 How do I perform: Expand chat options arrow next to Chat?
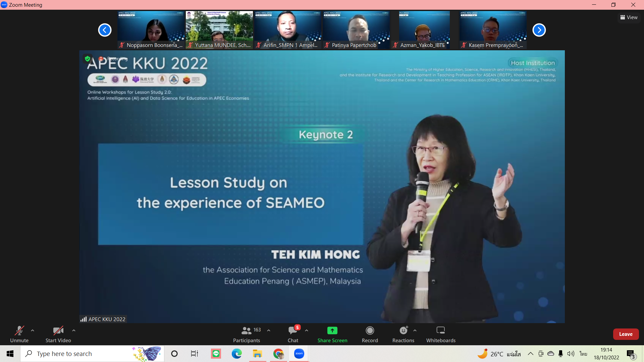[307, 330]
